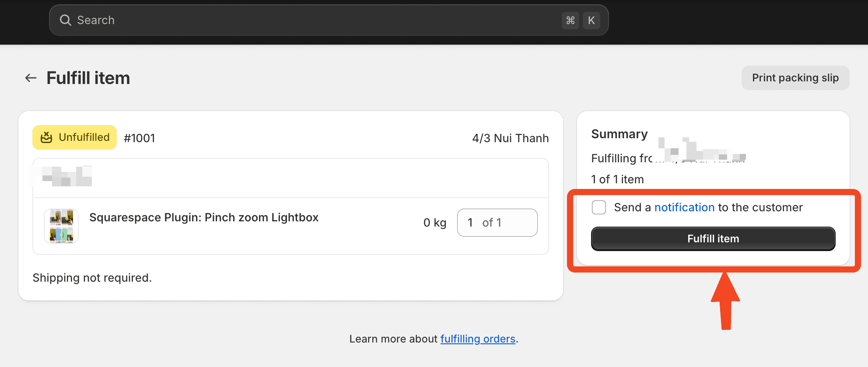Click the Unfulfilled status badge
The width and height of the screenshot is (868, 367).
click(x=75, y=137)
